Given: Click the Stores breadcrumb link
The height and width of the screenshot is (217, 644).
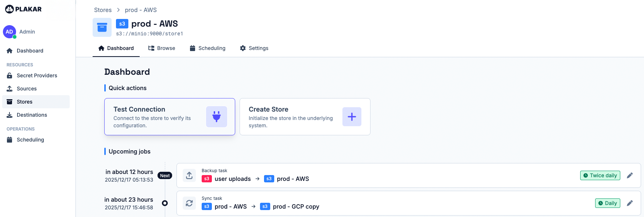Looking at the screenshot, I should pos(103,10).
